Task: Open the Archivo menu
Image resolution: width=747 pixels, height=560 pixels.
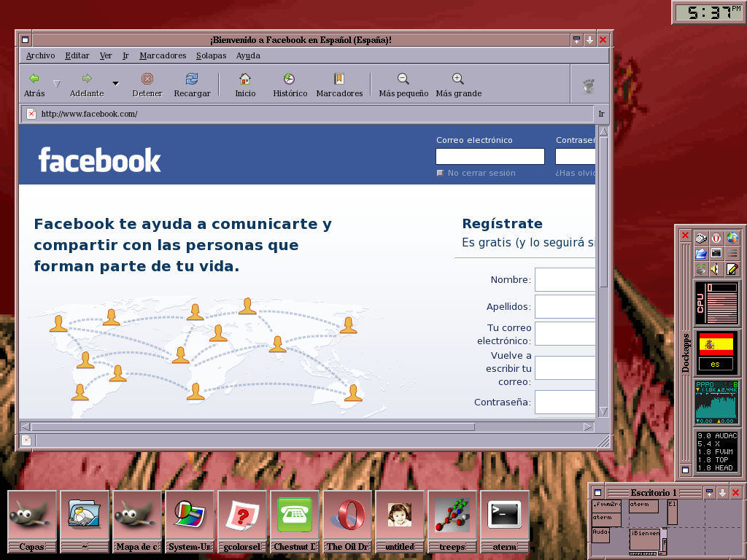Action: 41,55
